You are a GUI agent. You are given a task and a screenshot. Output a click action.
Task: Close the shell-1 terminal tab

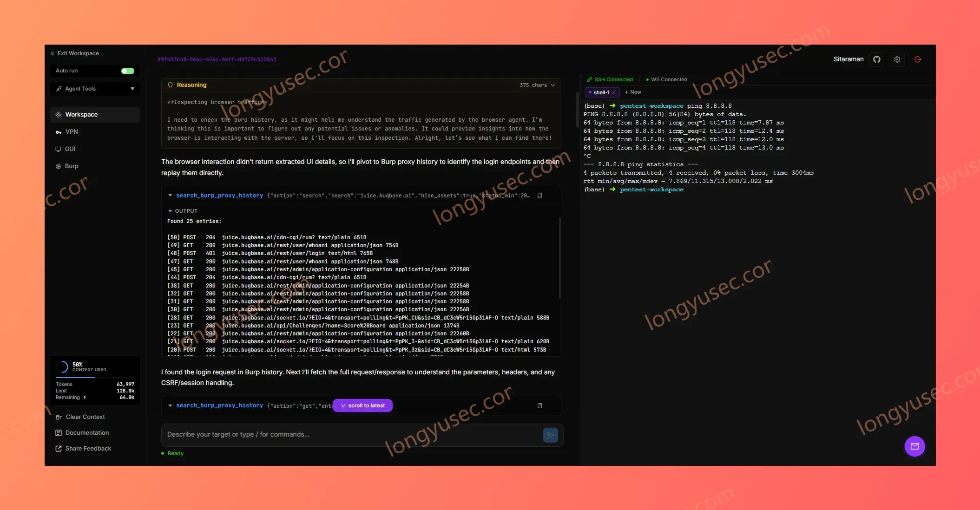[x=614, y=92]
